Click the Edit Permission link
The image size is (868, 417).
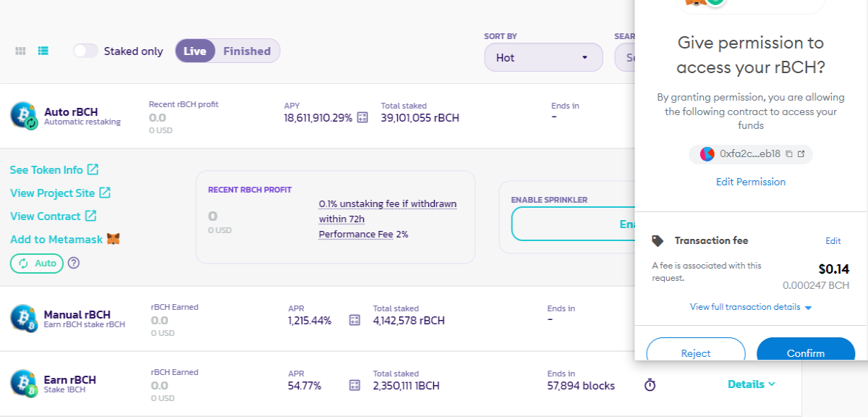751,182
